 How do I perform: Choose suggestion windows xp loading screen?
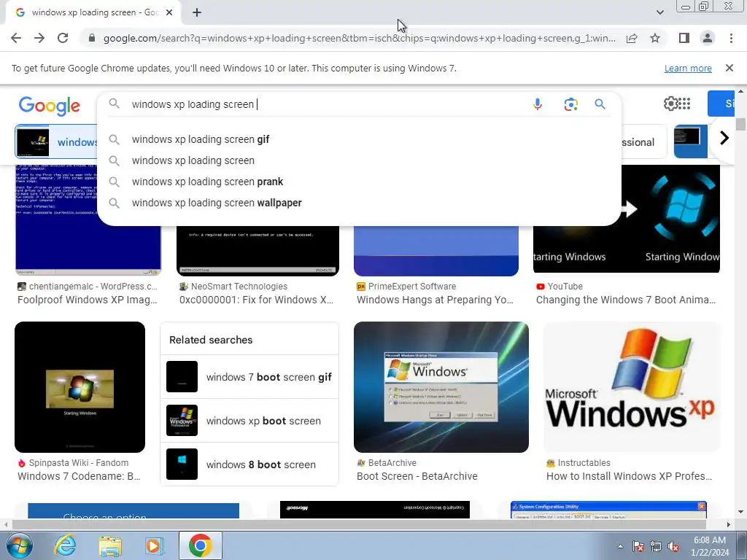[359, 160]
